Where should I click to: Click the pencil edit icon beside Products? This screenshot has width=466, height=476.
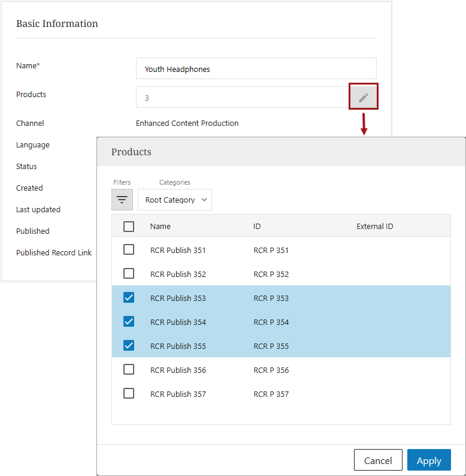pyautogui.click(x=363, y=97)
